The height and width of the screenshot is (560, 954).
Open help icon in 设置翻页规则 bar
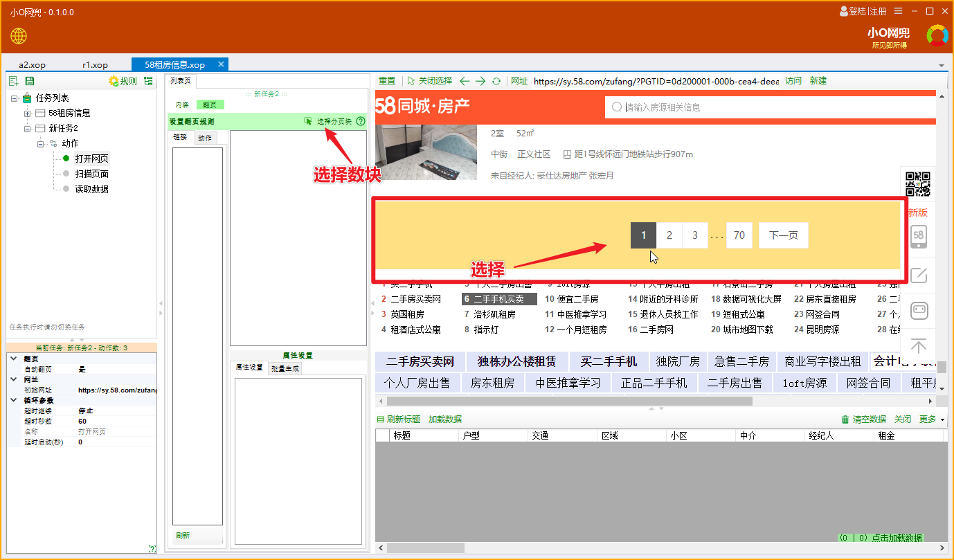(360, 121)
